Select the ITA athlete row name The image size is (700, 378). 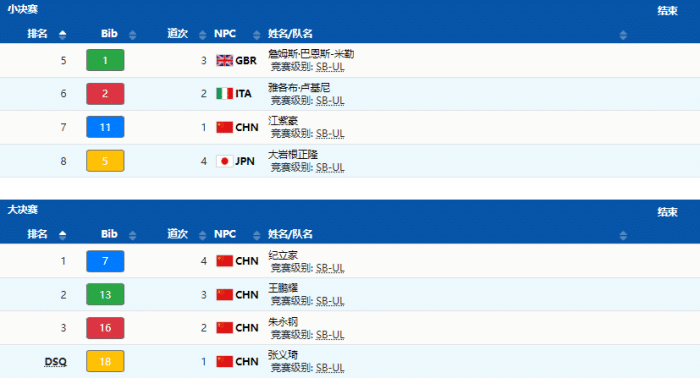tap(299, 87)
